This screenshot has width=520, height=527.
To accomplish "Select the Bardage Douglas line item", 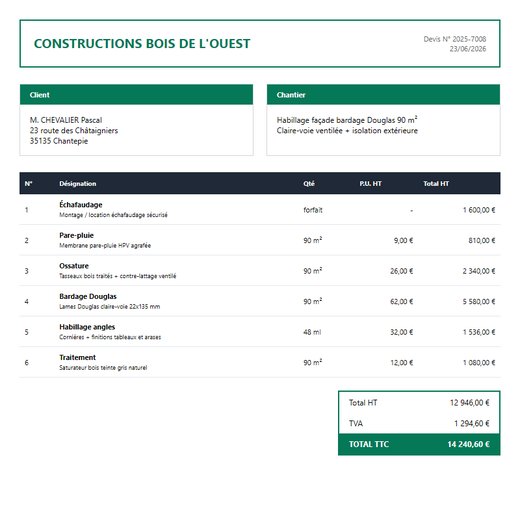I will 260,301.
